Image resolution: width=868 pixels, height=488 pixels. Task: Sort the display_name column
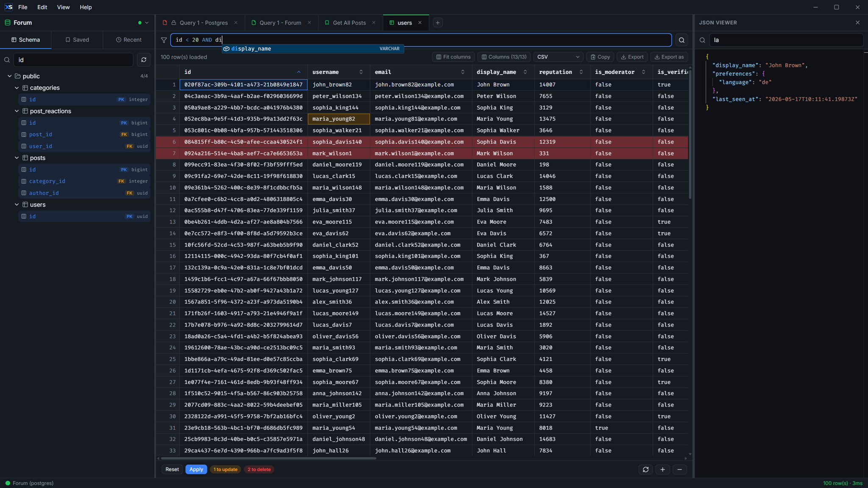[x=525, y=72]
